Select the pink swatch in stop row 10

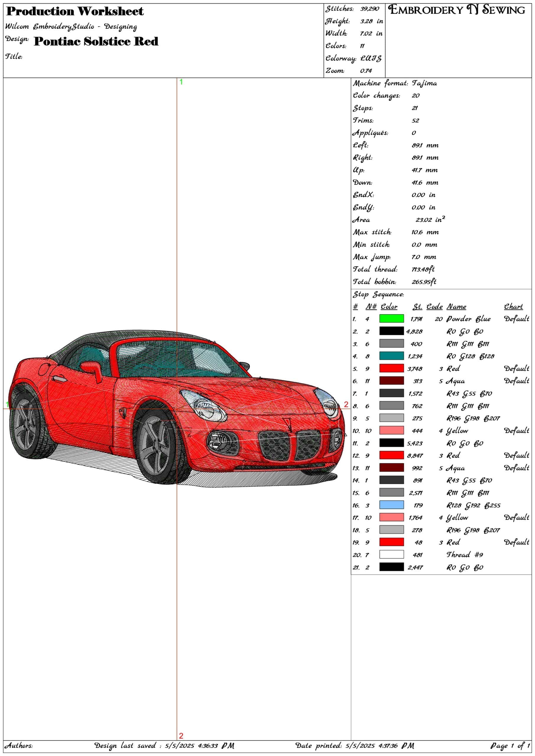(391, 430)
